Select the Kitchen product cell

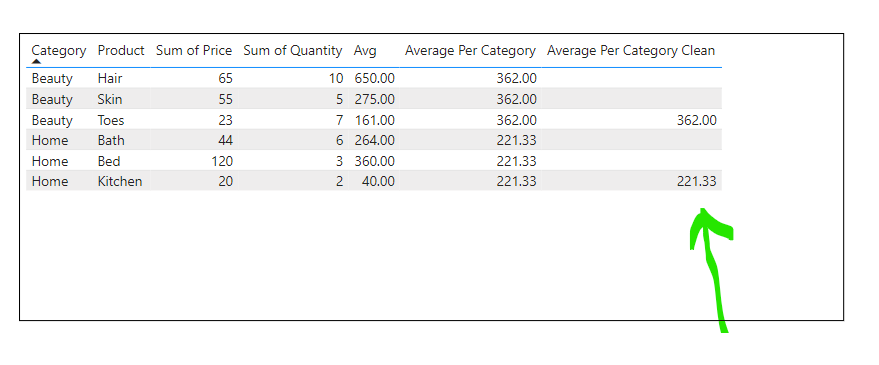point(120,181)
